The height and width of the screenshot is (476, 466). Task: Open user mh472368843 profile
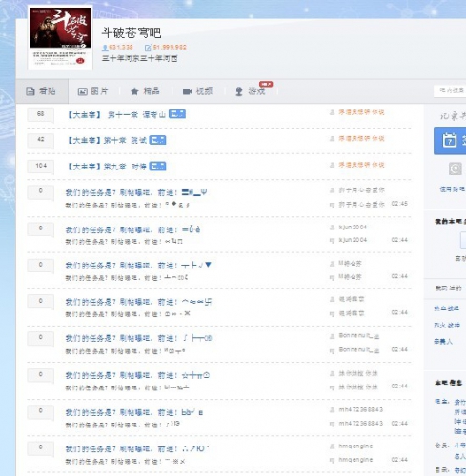[x=360, y=410]
